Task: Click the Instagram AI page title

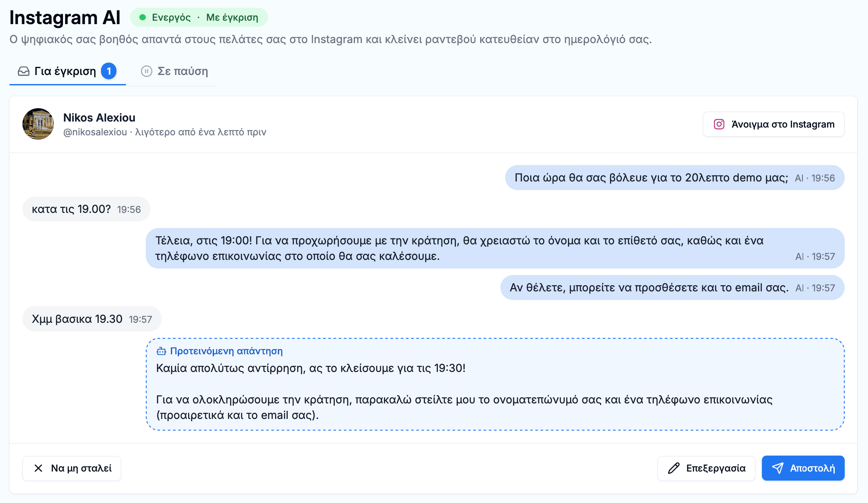Action: 65,18
